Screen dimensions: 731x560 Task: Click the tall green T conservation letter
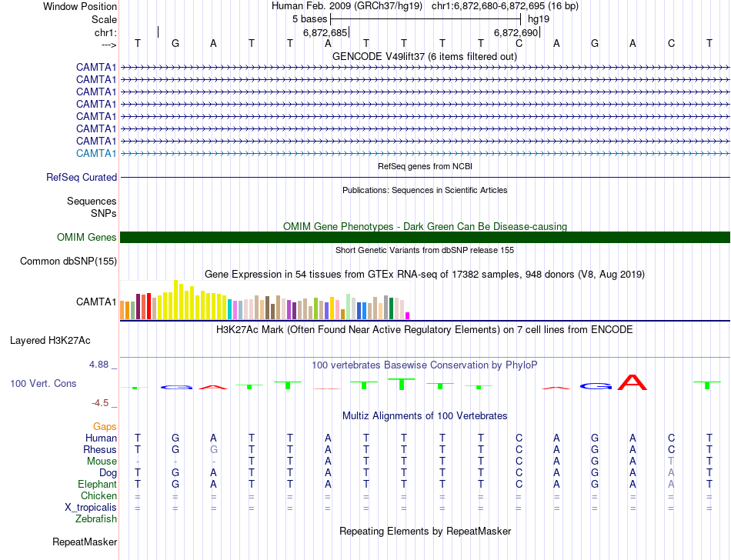(402, 384)
